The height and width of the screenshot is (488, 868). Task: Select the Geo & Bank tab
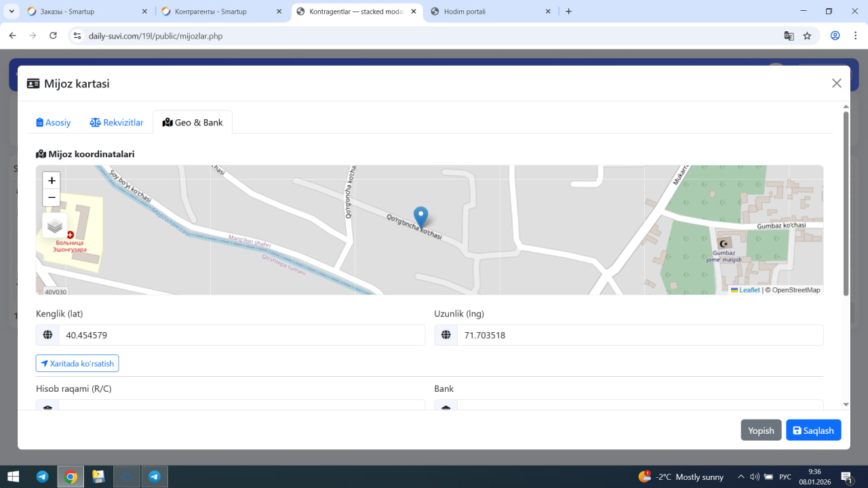[193, 123]
